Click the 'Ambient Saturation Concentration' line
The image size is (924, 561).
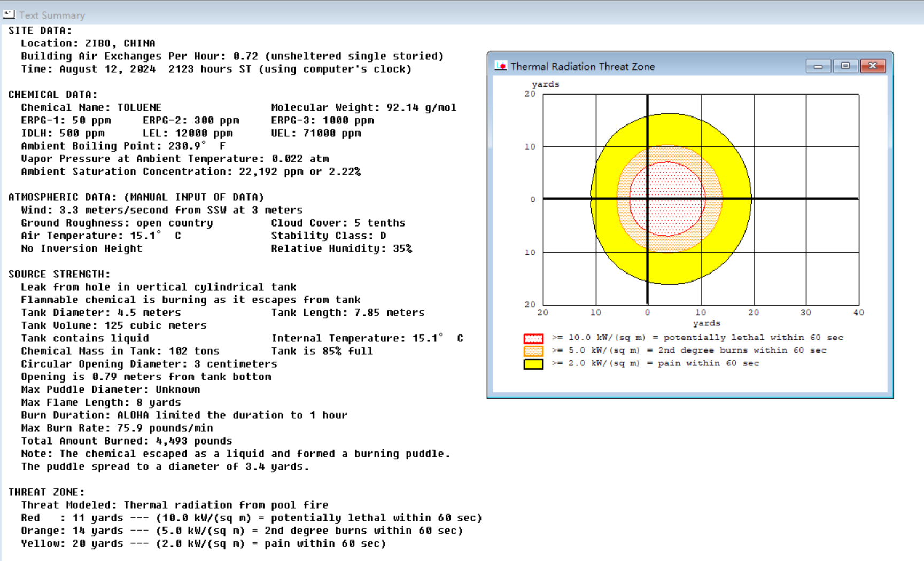click(x=191, y=172)
